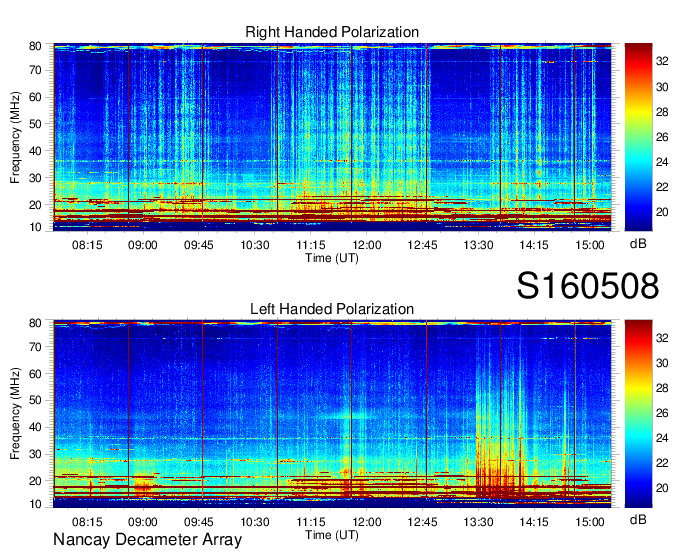
Task: Click Time (UT) label under left-handed plot
Action: click(x=332, y=535)
